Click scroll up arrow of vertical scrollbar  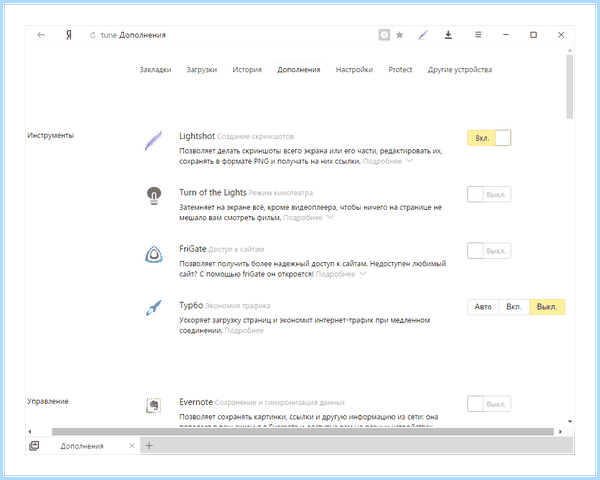pos(570,51)
